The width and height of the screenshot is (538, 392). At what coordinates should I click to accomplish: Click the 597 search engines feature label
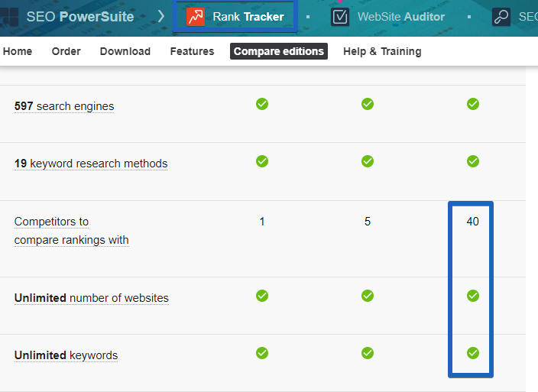[64, 106]
